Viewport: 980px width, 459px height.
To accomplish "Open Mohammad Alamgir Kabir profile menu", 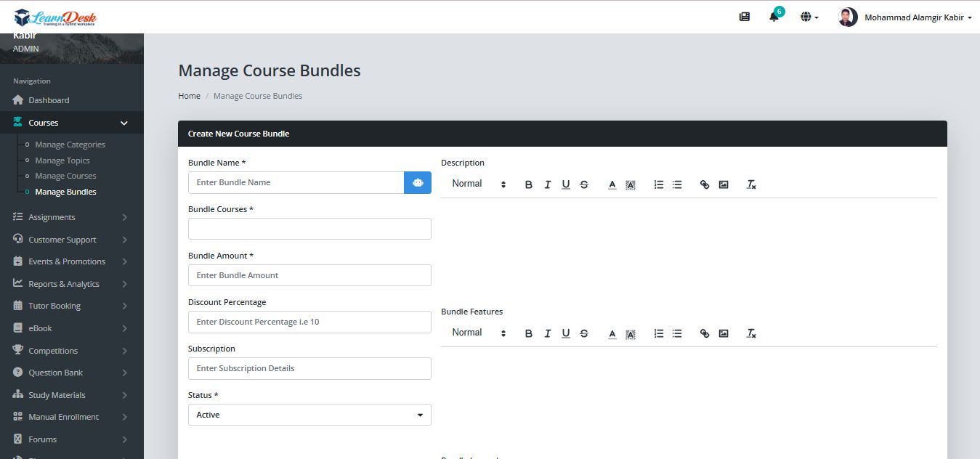I will [x=905, y=17].
